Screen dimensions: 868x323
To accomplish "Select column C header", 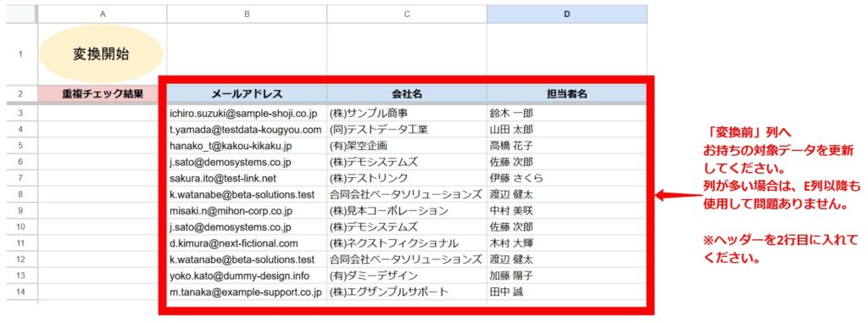I will click(407, 14).
